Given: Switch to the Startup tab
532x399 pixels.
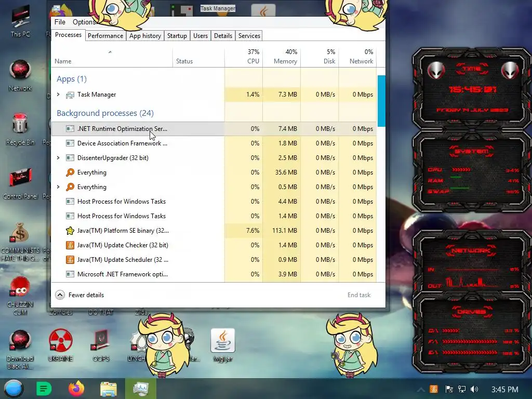Looking at the screenshot, I should pyautogui.click(x=177, y=36).
